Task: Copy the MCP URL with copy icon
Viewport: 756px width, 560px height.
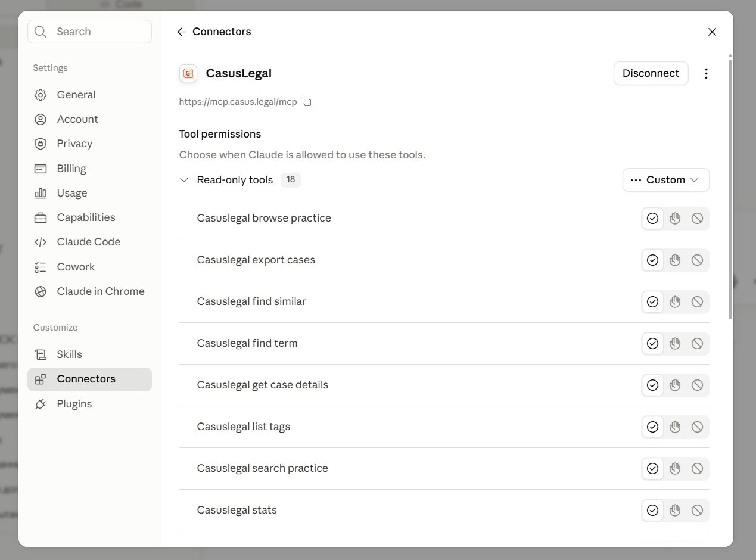Action: (307, 102)
